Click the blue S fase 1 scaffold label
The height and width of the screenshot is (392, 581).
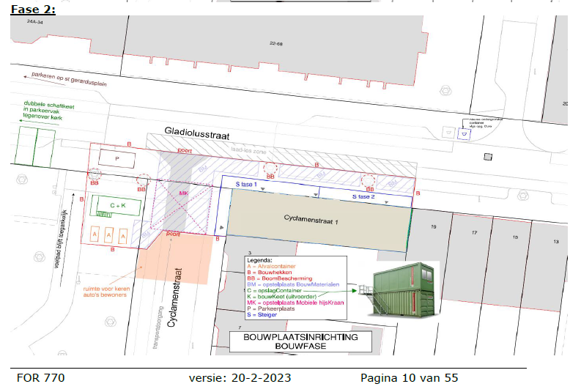point(246,185)
